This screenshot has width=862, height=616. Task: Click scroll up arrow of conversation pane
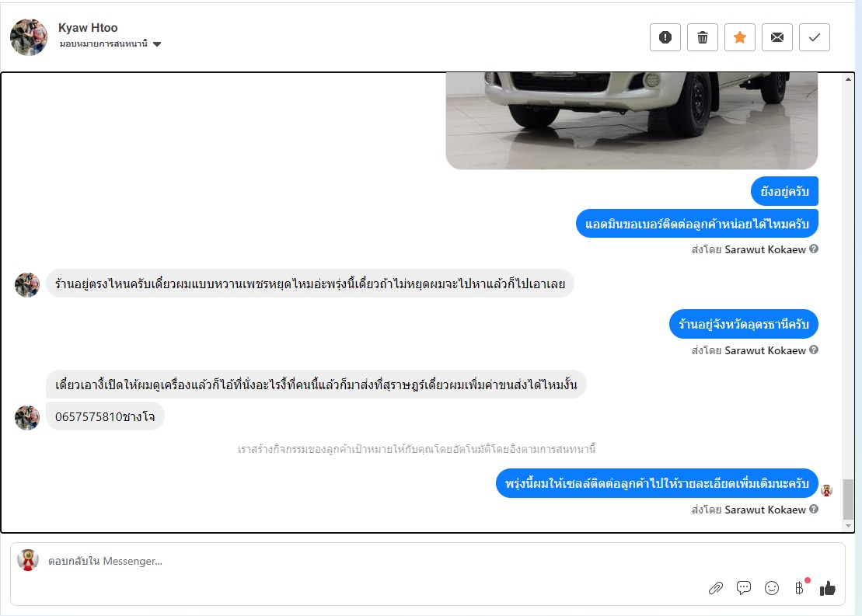click(x=848, y=80)
